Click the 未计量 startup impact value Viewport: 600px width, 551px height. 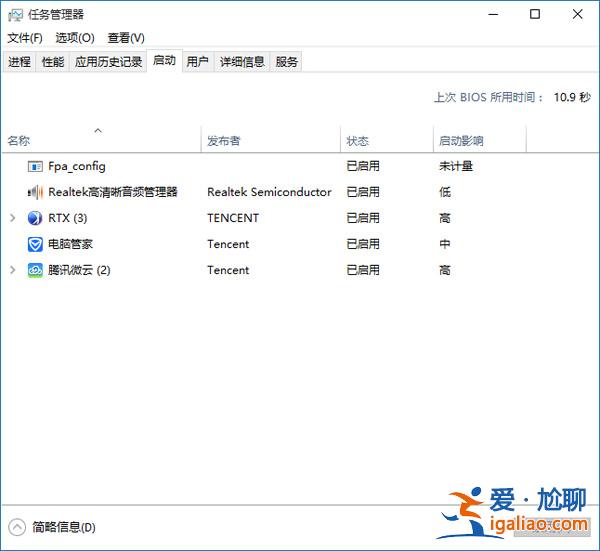(456, 166)
